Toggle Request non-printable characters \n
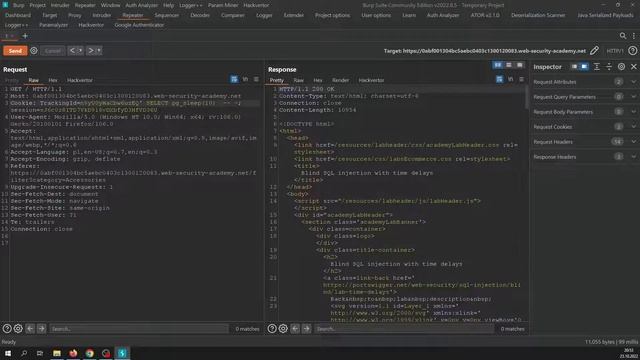640x360 pixels. (x=245, y=79)
